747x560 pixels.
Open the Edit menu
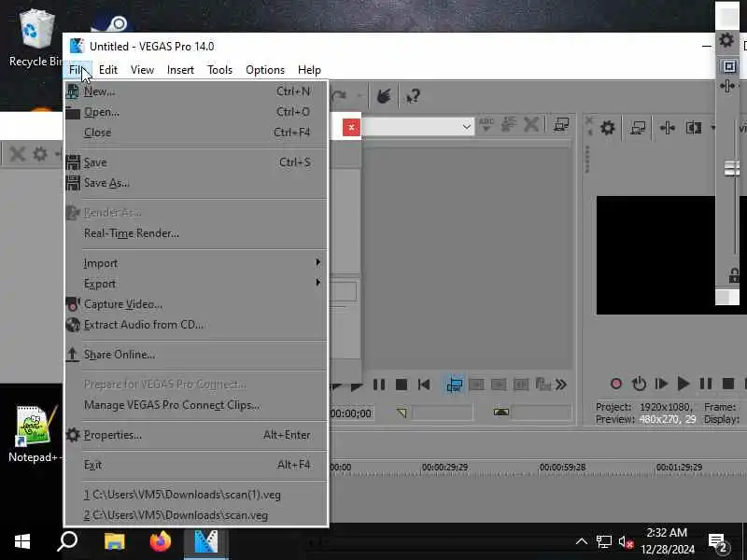click(x=108, y=70)
